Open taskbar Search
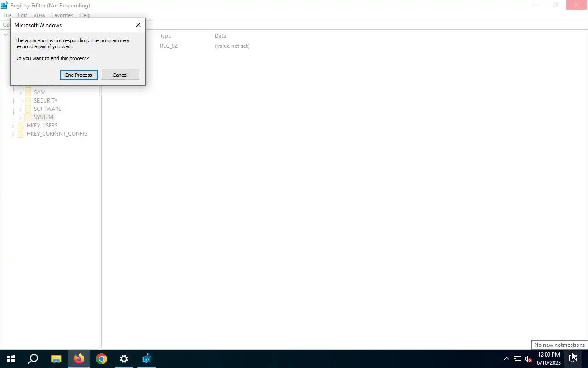This screenshot has width=588, height=368. click(x=33, y=359)
